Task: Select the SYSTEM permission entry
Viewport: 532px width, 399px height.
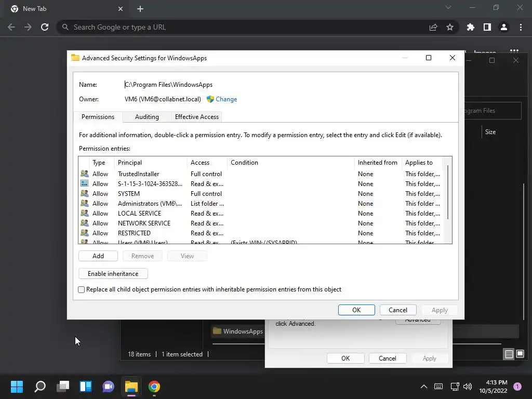Action: coord(261,193)
